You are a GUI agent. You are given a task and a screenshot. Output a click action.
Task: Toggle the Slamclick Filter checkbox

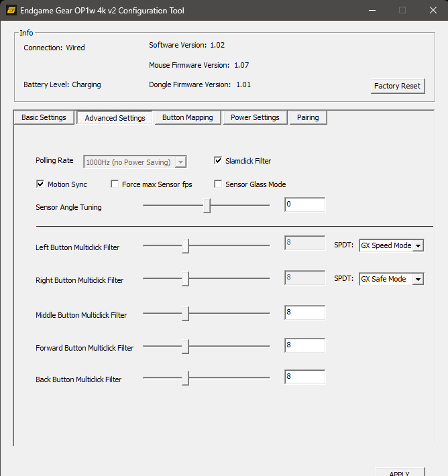(x=219, y=161)
